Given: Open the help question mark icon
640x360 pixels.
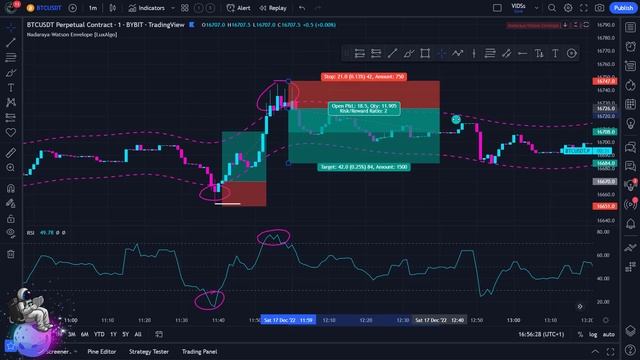Looking at the screenshot, I should point(630,349).
